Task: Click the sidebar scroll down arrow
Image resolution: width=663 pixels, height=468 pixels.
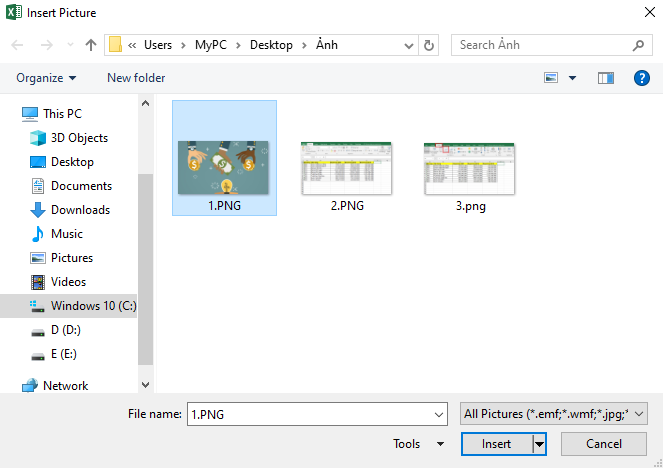Action: coord(145,385)
